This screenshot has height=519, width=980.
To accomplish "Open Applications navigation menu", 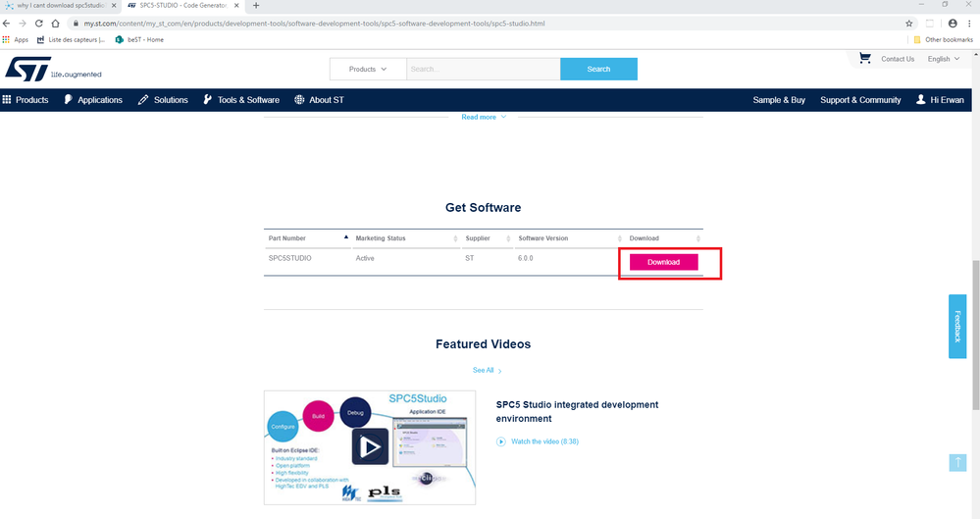I will [x=93, y=100].
